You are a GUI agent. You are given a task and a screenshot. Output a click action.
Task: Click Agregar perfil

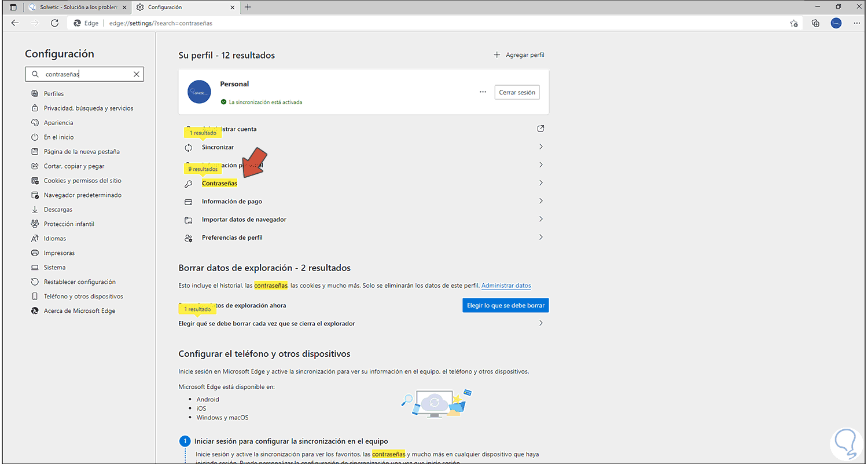click(518, 55)
